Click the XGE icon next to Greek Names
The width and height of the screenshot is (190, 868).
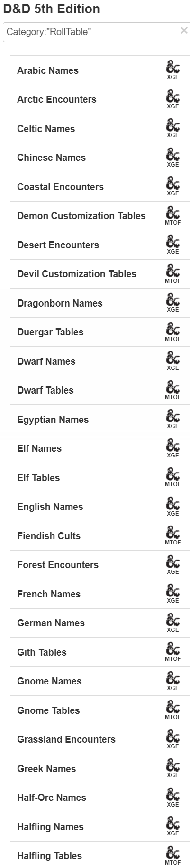pyautogui.click(x=173, y=768)
